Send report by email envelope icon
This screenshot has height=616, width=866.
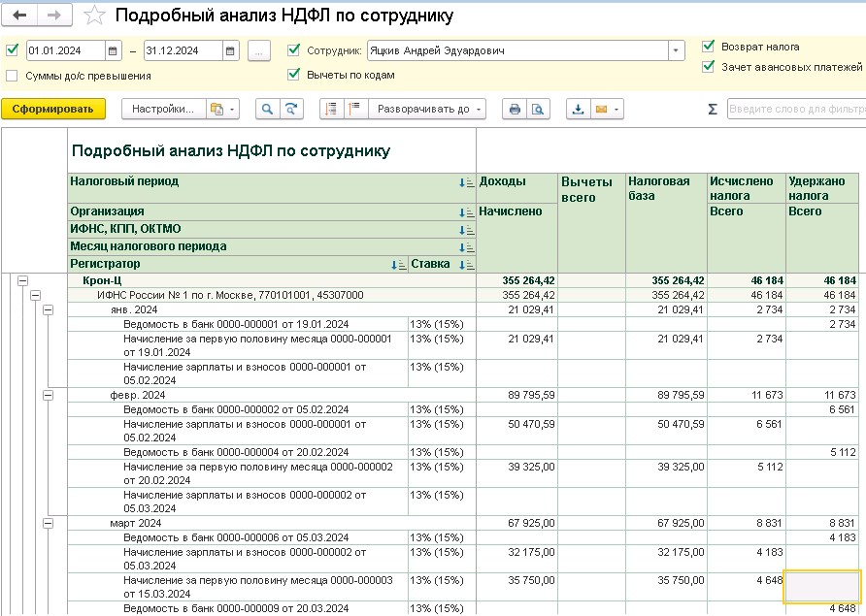point(601,109)
